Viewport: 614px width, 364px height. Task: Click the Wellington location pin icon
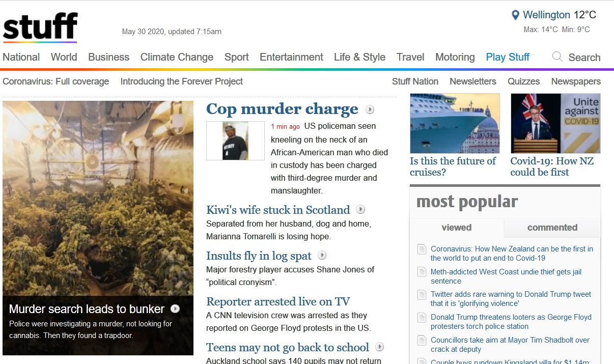tap(515, 15)
